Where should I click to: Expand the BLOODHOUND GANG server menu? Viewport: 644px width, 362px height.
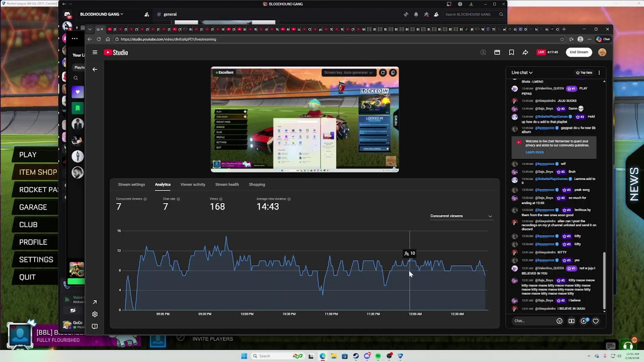101,14
